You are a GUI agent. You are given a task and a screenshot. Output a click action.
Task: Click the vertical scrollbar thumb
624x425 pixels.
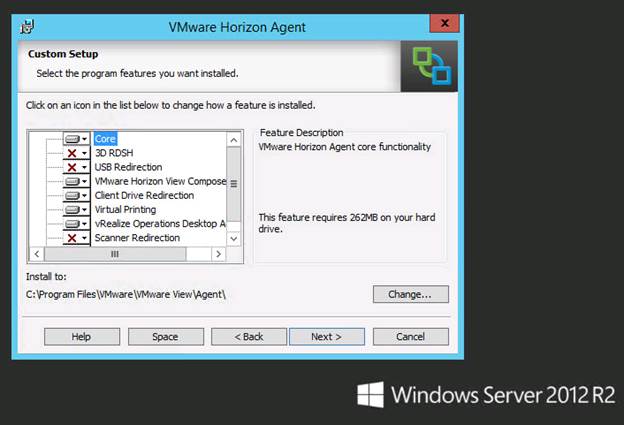pos(234,184)
